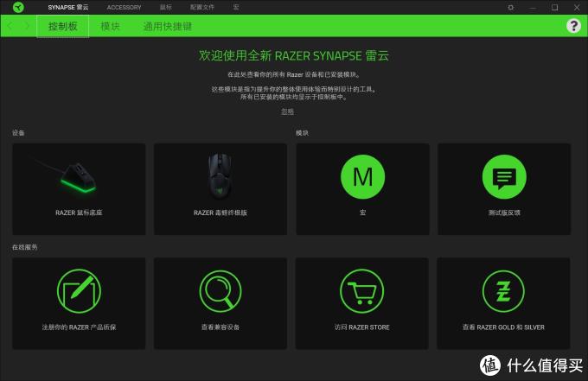Open the RAZER 鼠标底座 device card
This screenshot has height=381, width=588.
[79, 189]
